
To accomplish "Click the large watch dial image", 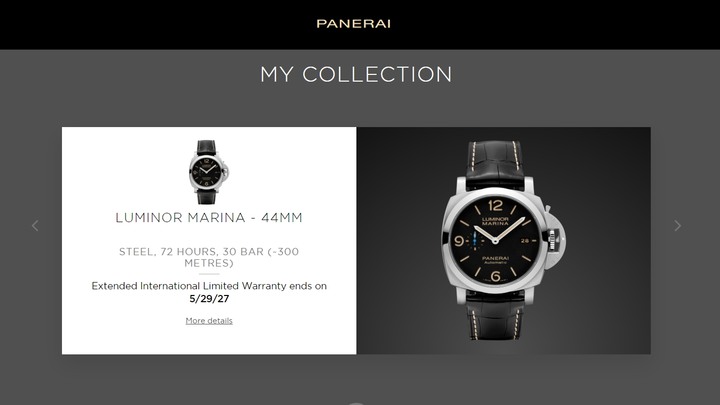I will [495, 240].
